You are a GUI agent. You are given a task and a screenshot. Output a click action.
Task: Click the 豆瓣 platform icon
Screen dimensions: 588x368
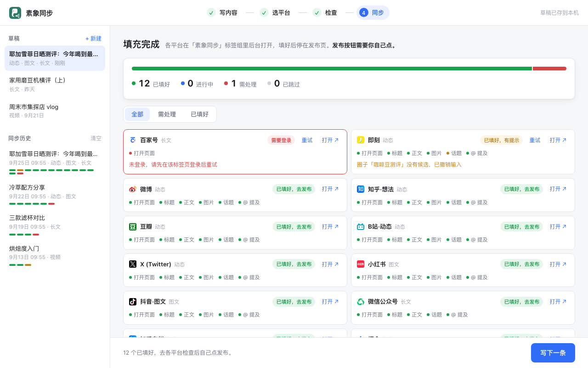point(133,227)
